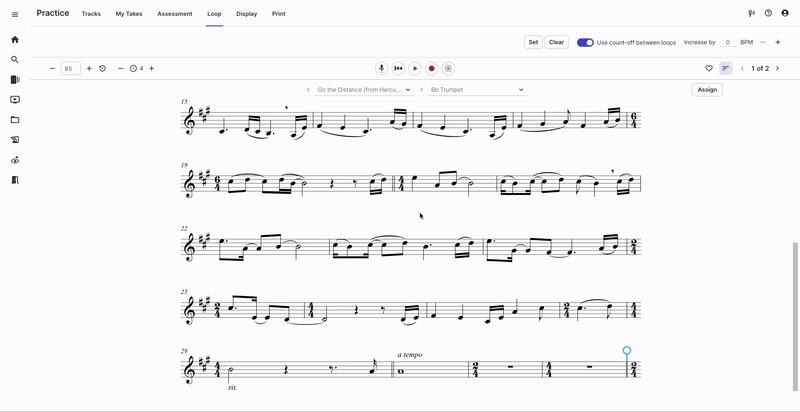Screen dimensions: 800x412
Task: Open the folder icon in the sidebar
Action: (15, 120)
